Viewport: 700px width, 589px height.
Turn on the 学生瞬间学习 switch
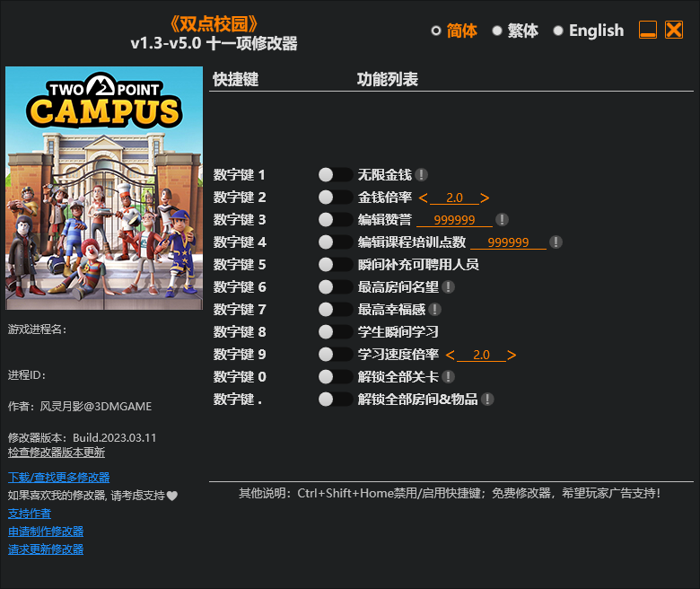pyautogui.click(x=336, y=332)
